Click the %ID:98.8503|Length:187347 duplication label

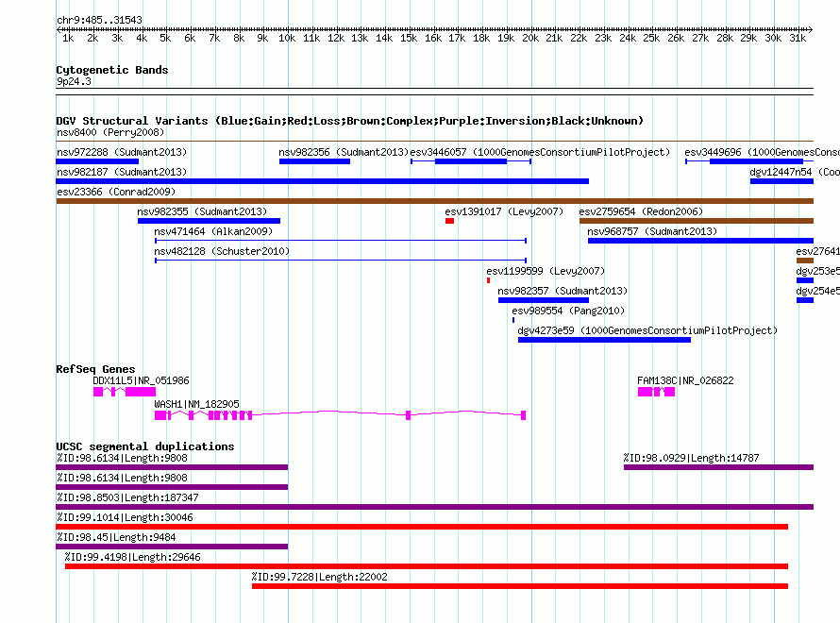coord(127,497)
